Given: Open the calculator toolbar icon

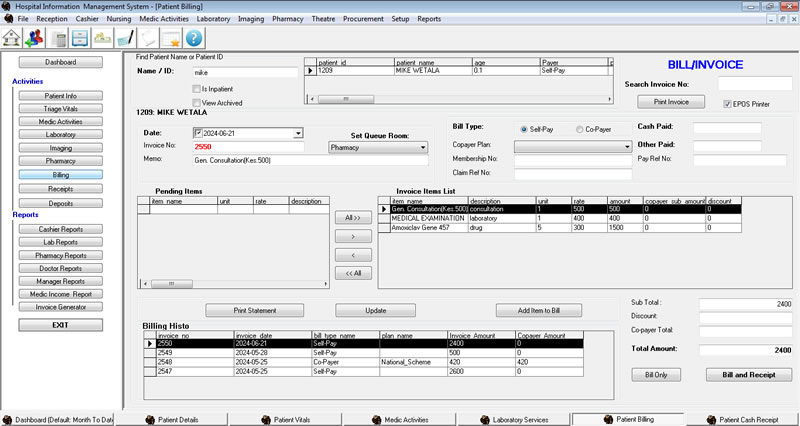Looking at the screenshot, I should 59,38.
